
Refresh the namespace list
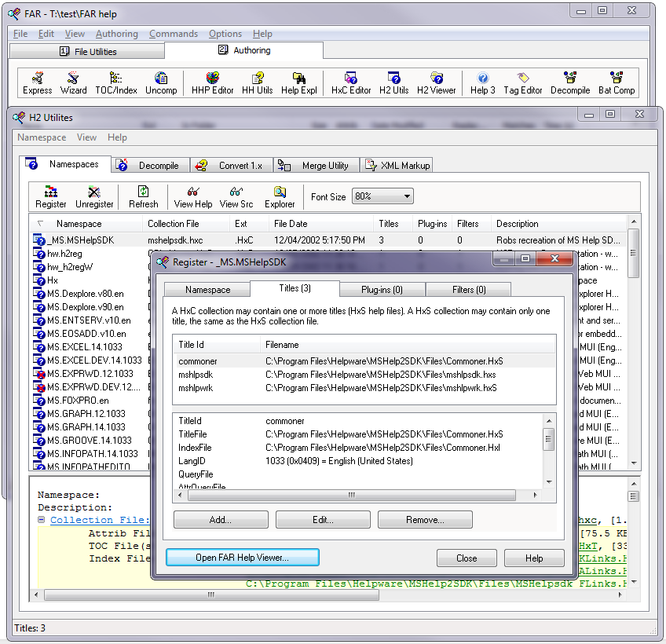click(144, 196)
